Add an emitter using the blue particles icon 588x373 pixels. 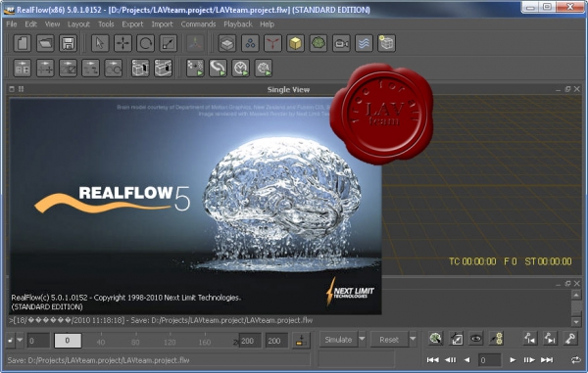tap(250, 43)
